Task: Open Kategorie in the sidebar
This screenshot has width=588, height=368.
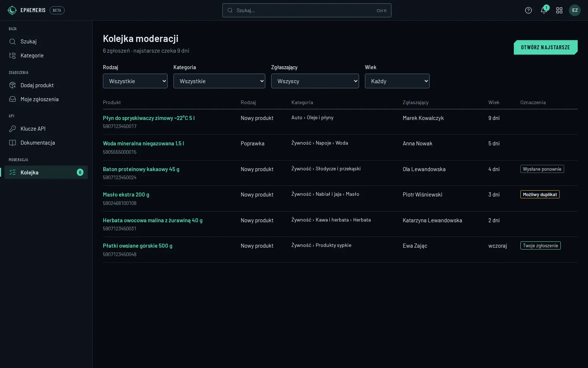Action: [46, 56]
